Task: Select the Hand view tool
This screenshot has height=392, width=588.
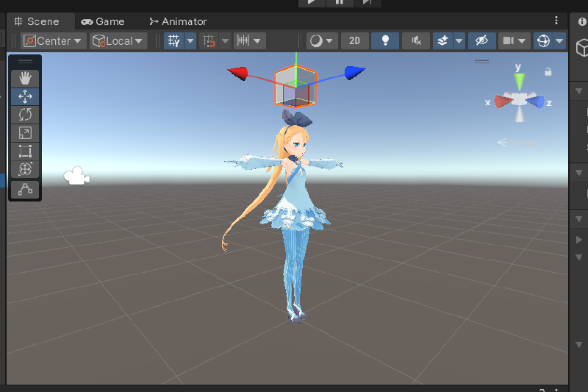Action: click(25, 78)
